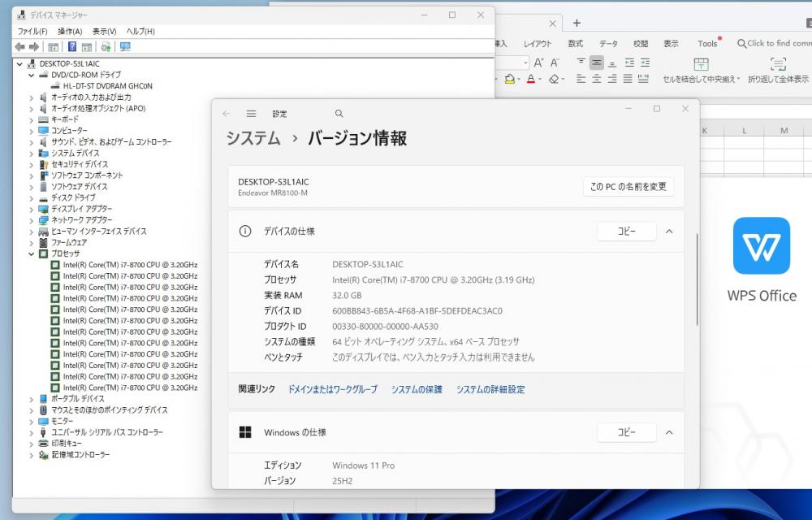Collapse the プロセッサ tree node
Image resolution: width=812 pixels, height=520 pixels.
(32, 253)
